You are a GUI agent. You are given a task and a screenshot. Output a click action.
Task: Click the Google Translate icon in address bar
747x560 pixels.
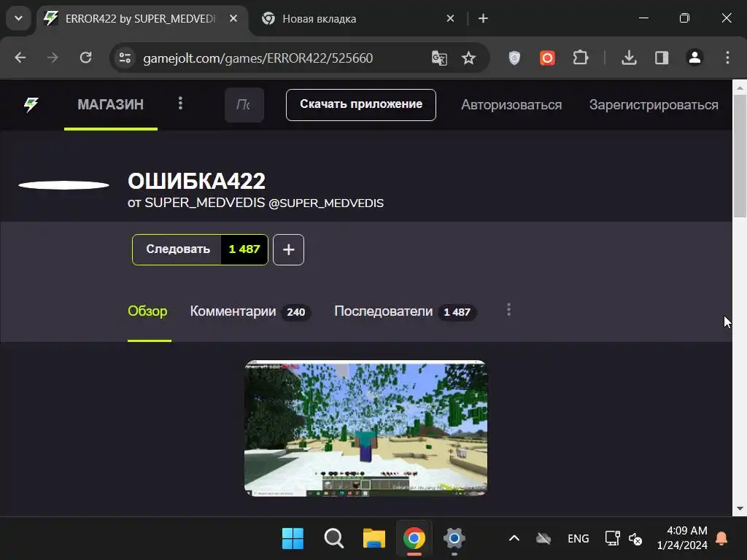439,58
